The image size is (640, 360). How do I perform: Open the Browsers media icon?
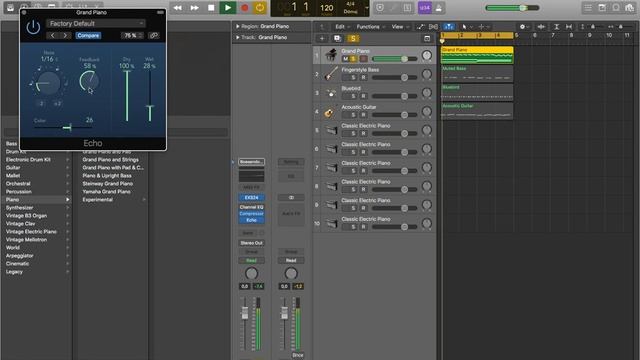pos(629,8)
